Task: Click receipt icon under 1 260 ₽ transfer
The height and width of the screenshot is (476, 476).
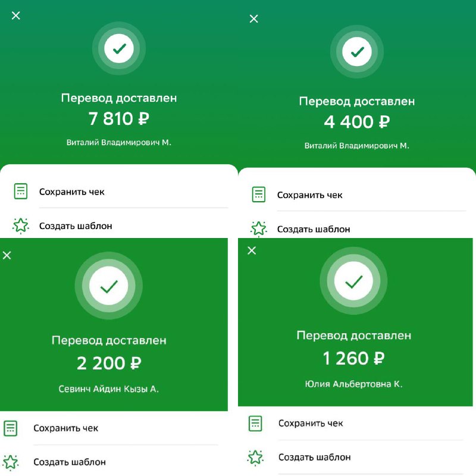Action: click(x=255, y=423)
